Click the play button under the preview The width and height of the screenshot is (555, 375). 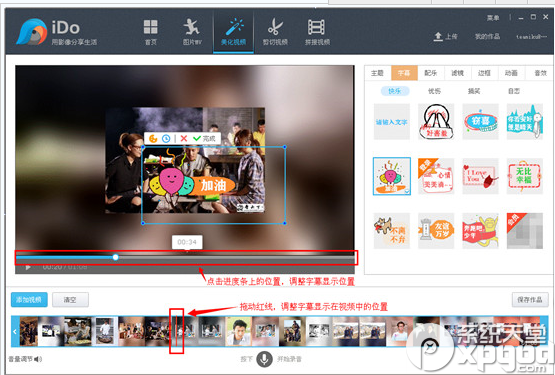28,268
